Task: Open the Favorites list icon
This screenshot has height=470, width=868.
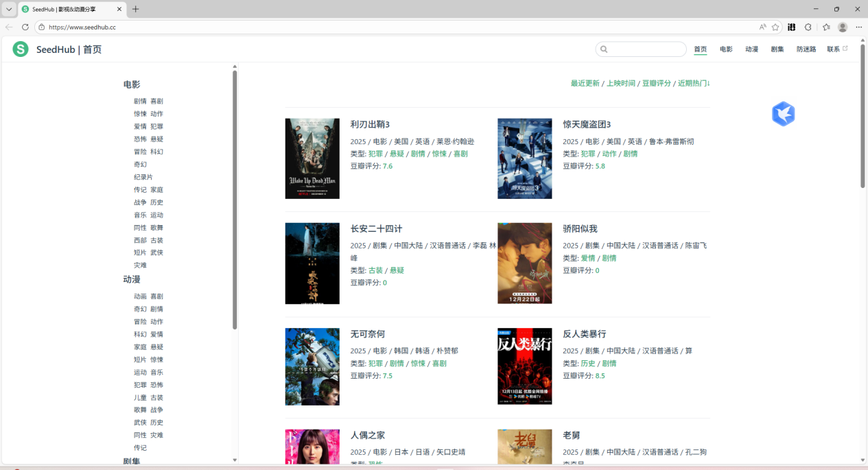Action: (826, 27)
